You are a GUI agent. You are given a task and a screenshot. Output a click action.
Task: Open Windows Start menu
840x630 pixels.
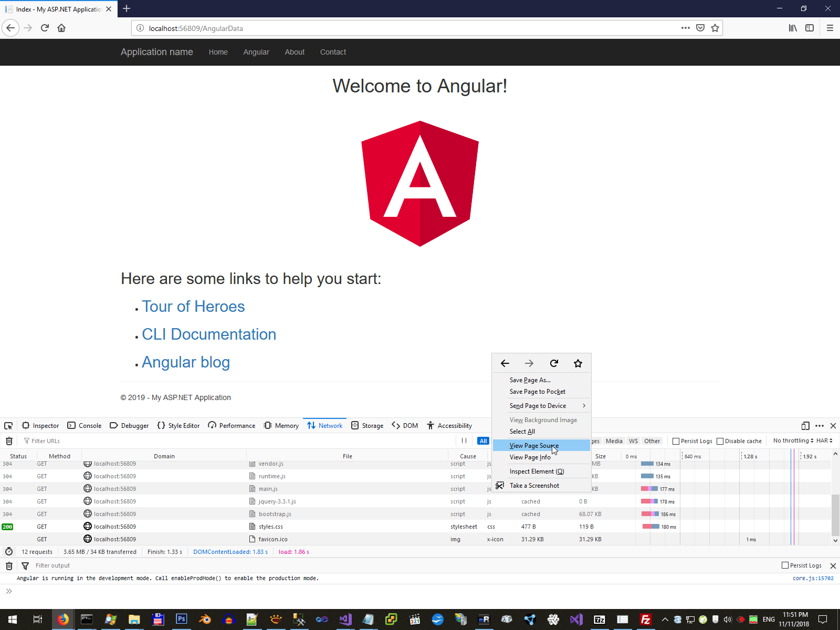(x=13, y=619)
